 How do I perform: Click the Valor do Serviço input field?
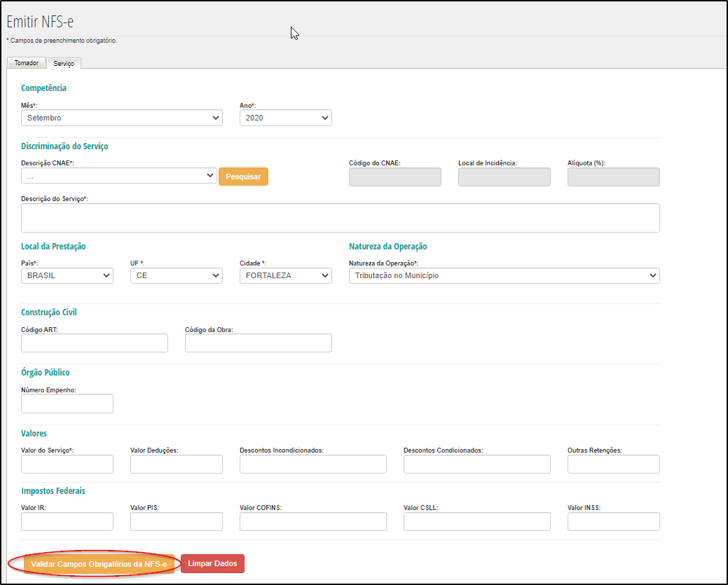click(67, 464)
